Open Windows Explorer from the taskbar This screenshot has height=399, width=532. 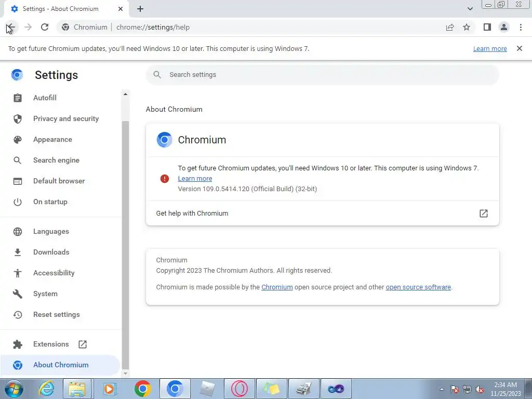pos(77,389)
